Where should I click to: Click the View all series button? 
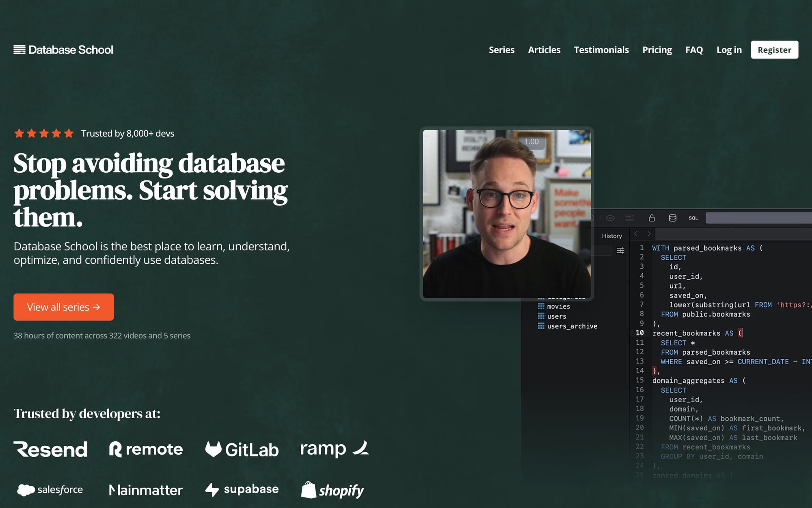(63, 307)
